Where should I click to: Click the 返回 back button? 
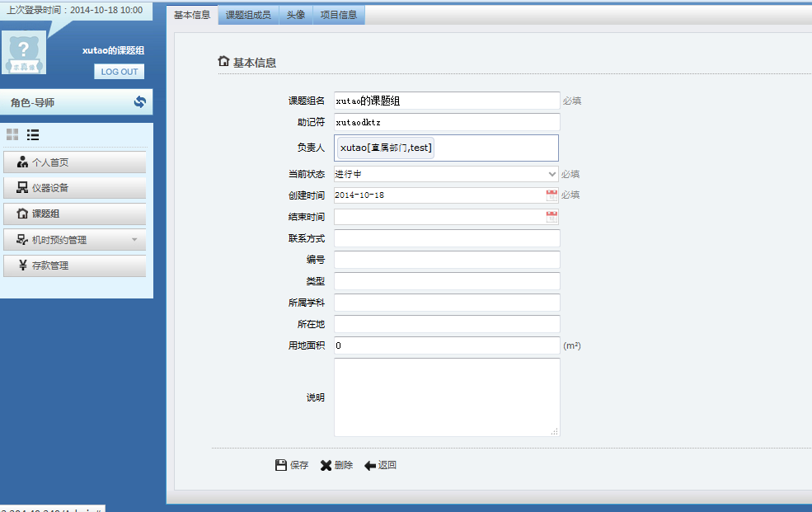point(380,465)
